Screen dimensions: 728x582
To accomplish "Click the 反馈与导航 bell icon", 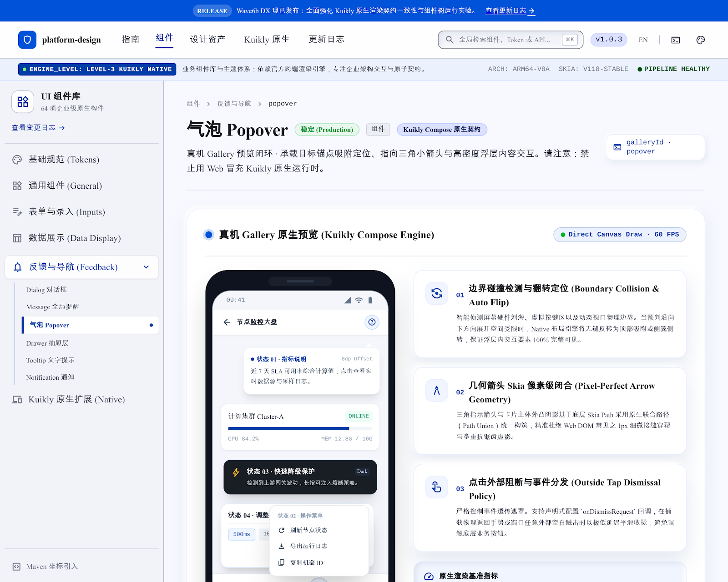I will [x=18, y=267].
